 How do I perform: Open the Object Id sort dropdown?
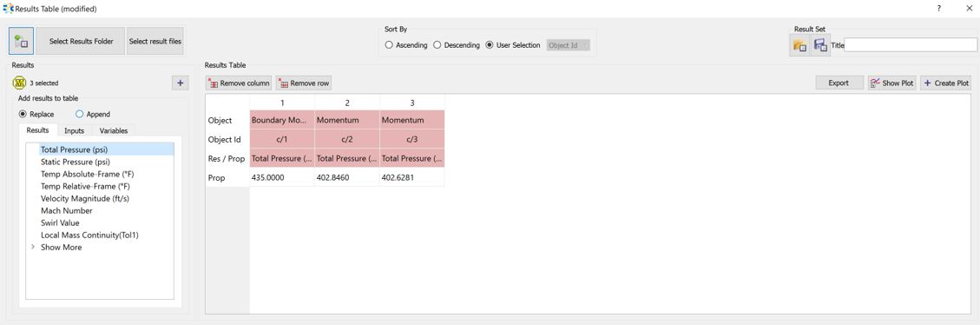569,45
